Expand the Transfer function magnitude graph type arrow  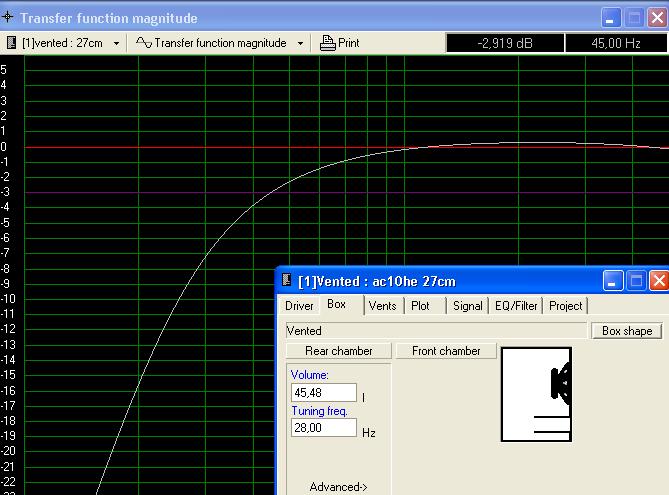[x=300, y=43]
